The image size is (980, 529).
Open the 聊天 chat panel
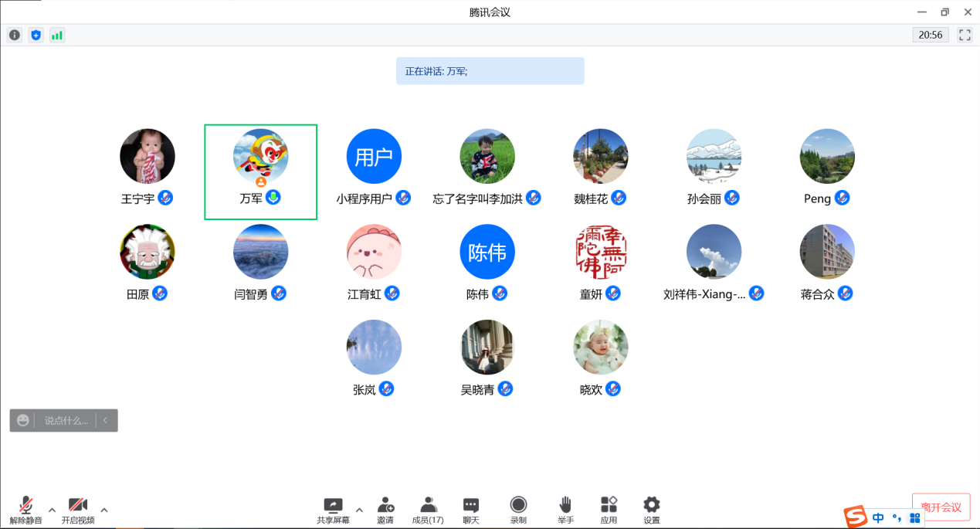click(x=471, y=510)
